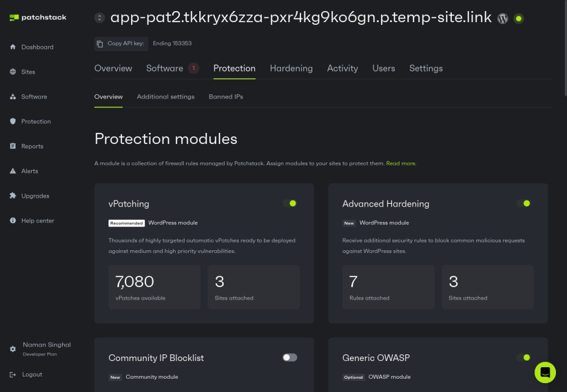
Task: Enable the Community IP Blocklist module
Action: (x=288, y=358)
